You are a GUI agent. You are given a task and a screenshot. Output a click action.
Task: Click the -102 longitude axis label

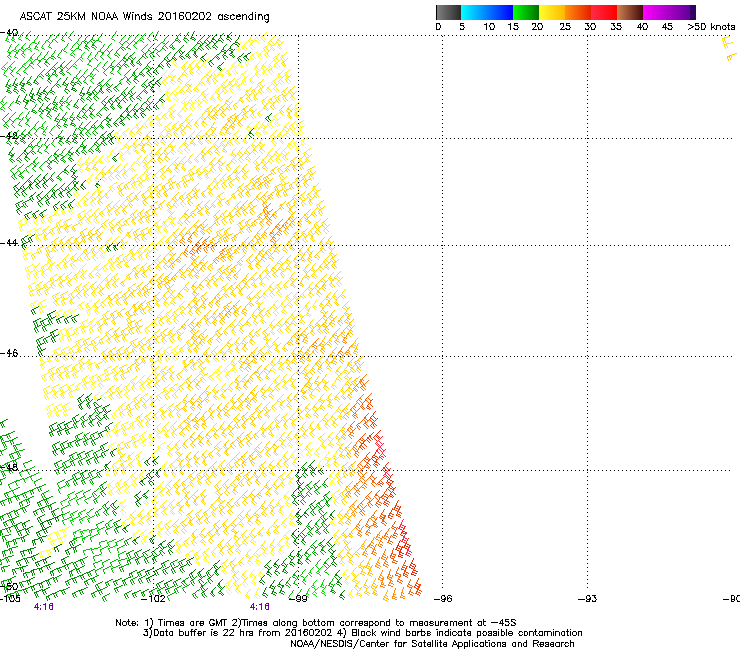[153, 599]
